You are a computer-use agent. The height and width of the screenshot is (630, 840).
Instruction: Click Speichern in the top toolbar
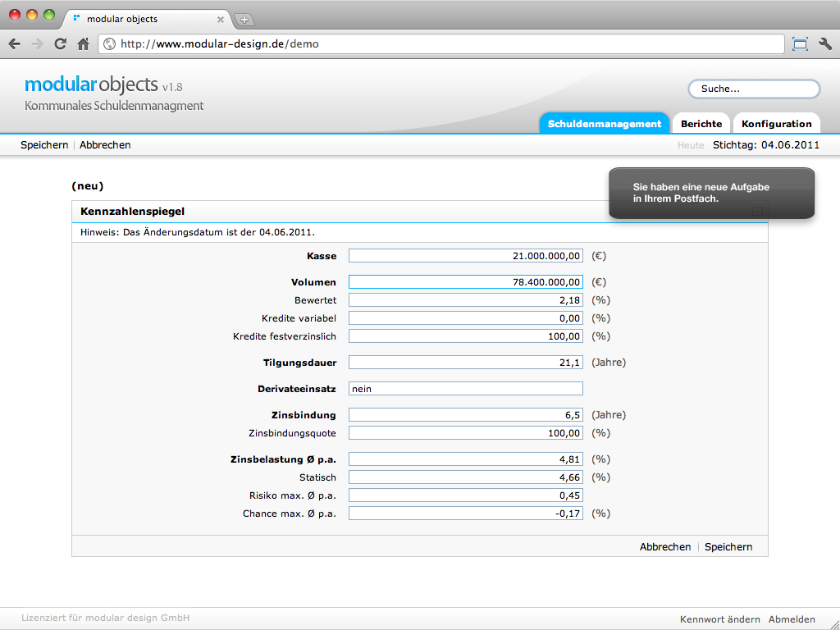(44, 145)
